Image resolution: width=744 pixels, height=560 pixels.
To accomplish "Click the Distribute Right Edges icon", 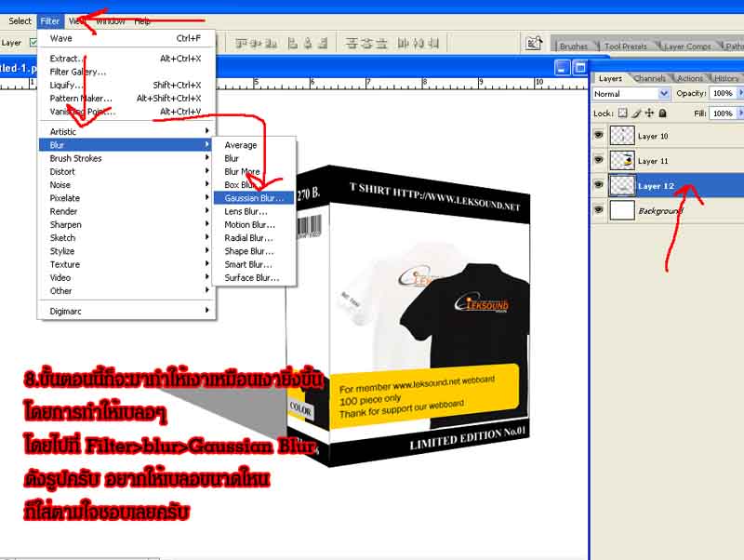I will pos(433,44).
